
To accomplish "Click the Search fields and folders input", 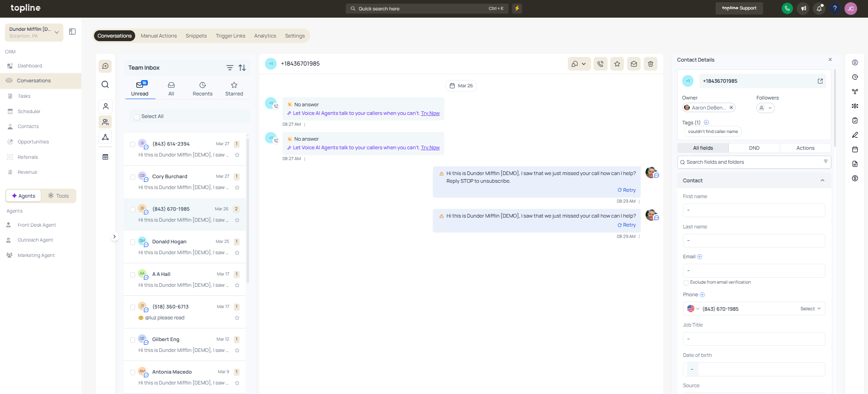I will 754,162.
